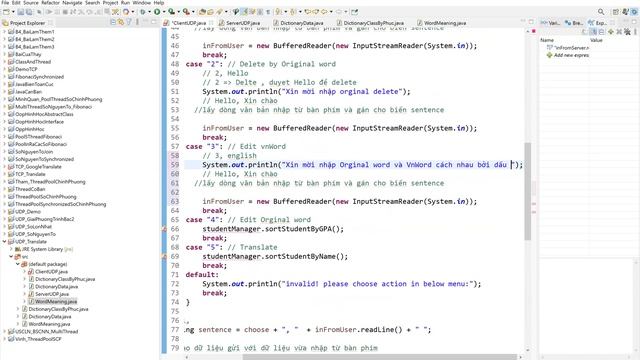Screen dimensions: 640x360
Task: Collapse All in Expressions view toolbar
Action: pyautogui.click(x=602, y=31)
